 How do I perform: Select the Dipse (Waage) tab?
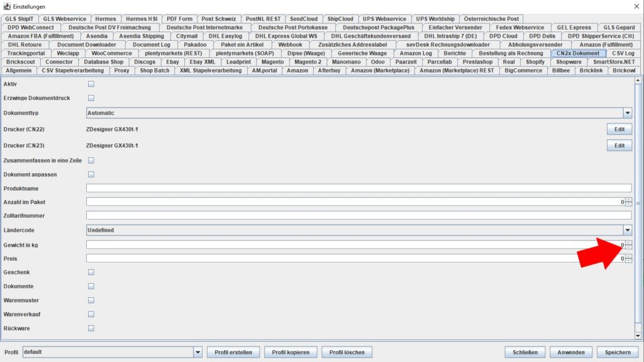point(306,53)
